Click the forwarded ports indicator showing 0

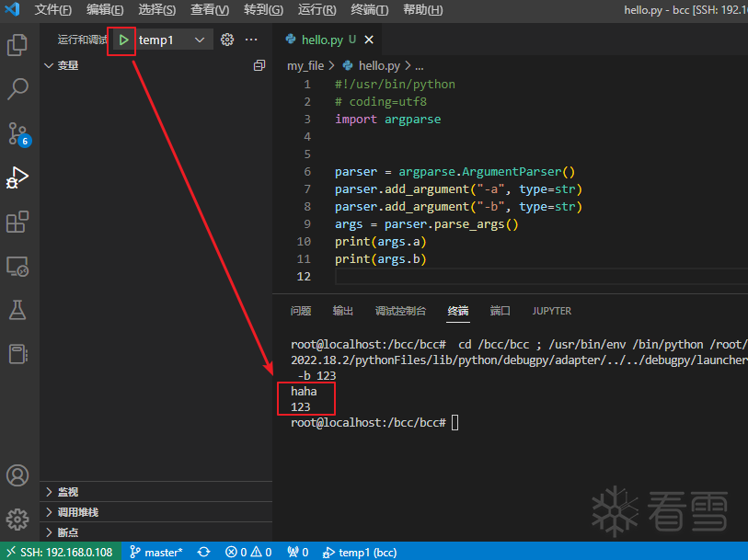[x=298, y=552]
